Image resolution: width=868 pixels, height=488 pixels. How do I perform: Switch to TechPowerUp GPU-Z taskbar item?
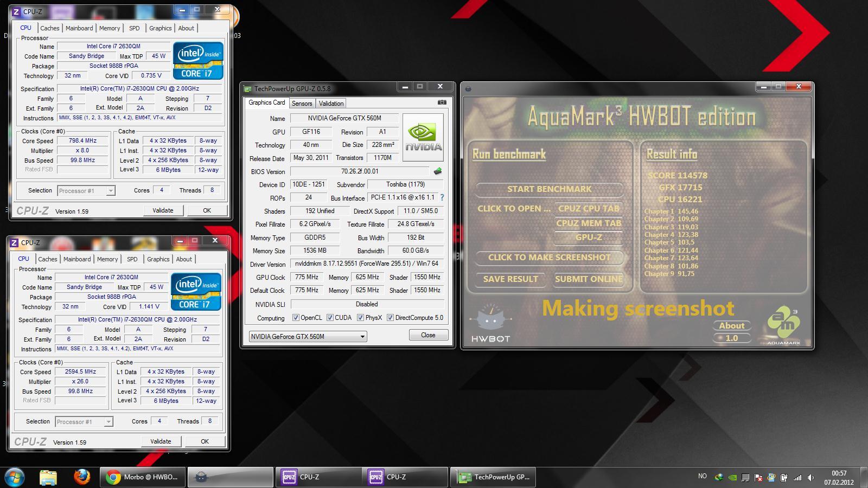(493, 477)
